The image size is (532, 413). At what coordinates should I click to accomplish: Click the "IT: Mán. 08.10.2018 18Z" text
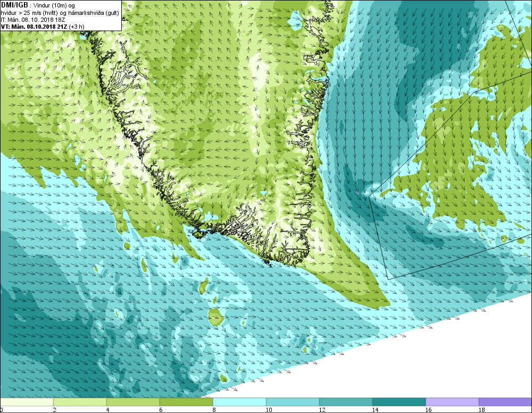click(x=33, y=20)
